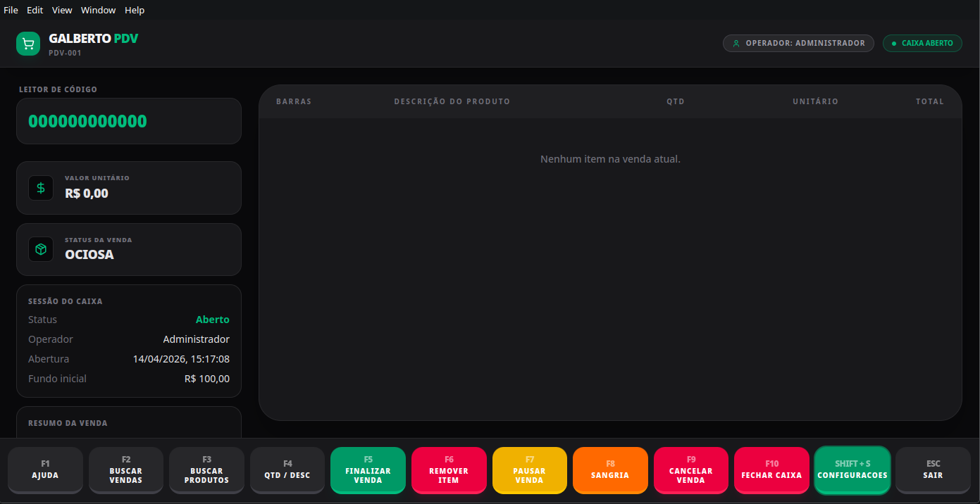The width and height of the screenshot is (980, 504).
Task: Click the PDV-001 terminal identifier
Action: click(x=66, y=53)
